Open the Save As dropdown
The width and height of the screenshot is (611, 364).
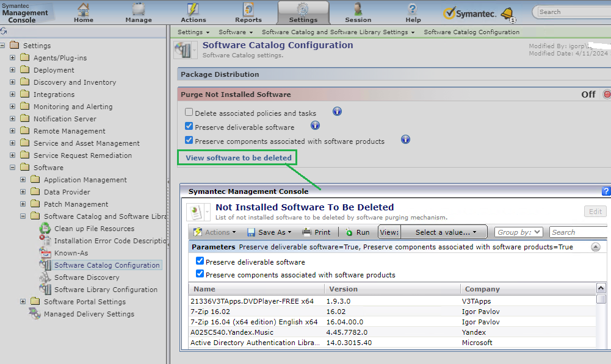coord(269,232)
